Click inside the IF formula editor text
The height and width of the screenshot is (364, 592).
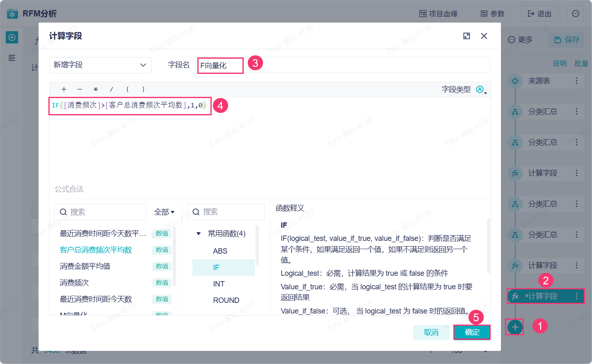(129, 105)
